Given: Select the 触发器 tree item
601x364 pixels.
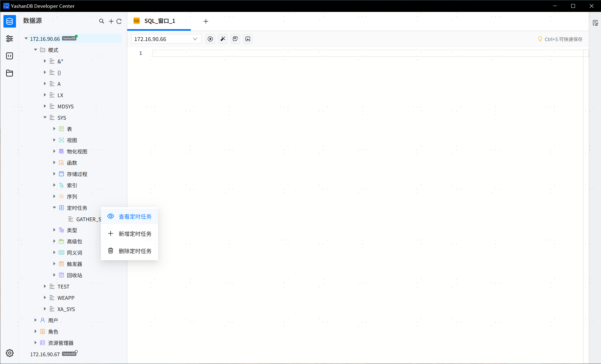Looking at the screenshot, I should pyautogui.click(x=74, y=264).
